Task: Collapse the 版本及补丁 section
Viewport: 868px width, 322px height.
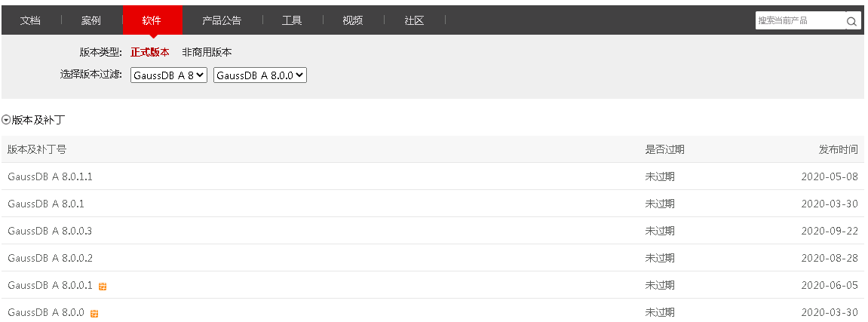Action: [x=6, y=120]
